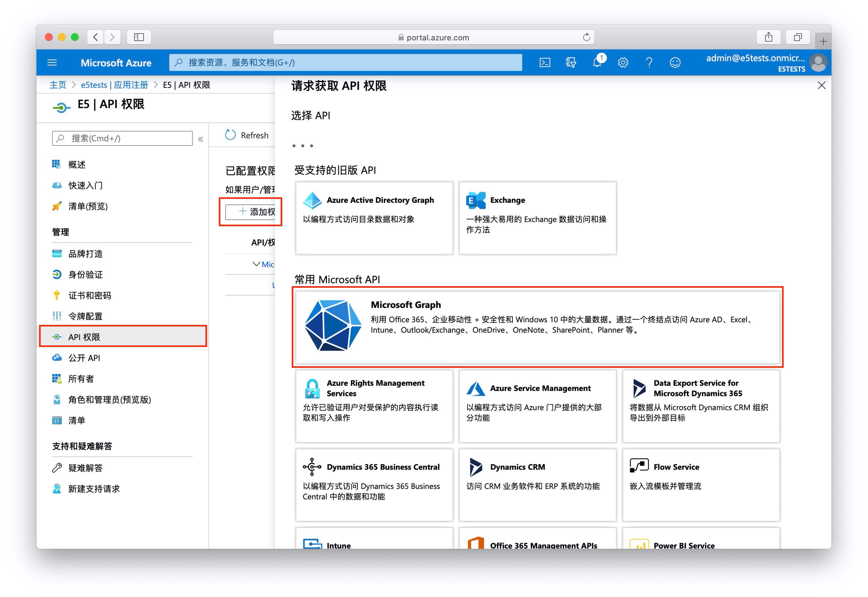Open account avatar for admin@e5tests
The image size is (868, 597).
pos(818,62)
